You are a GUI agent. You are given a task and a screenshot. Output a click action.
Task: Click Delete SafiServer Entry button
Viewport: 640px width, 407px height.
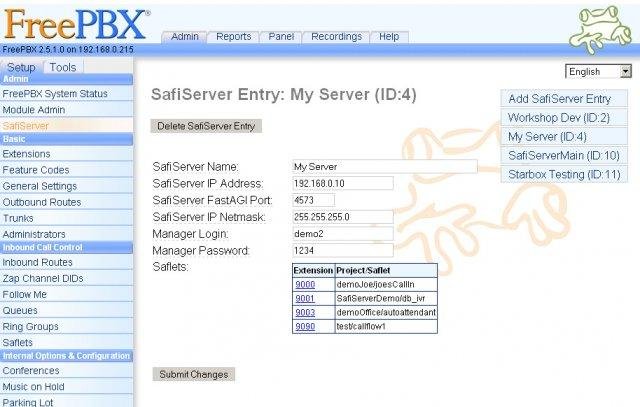206,126
